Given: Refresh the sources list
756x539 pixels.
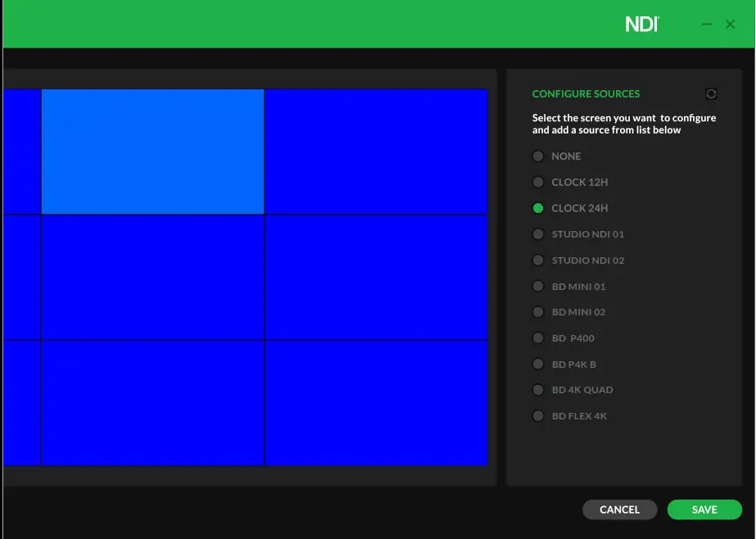Looking at the screenshot, I should (711, 93).
